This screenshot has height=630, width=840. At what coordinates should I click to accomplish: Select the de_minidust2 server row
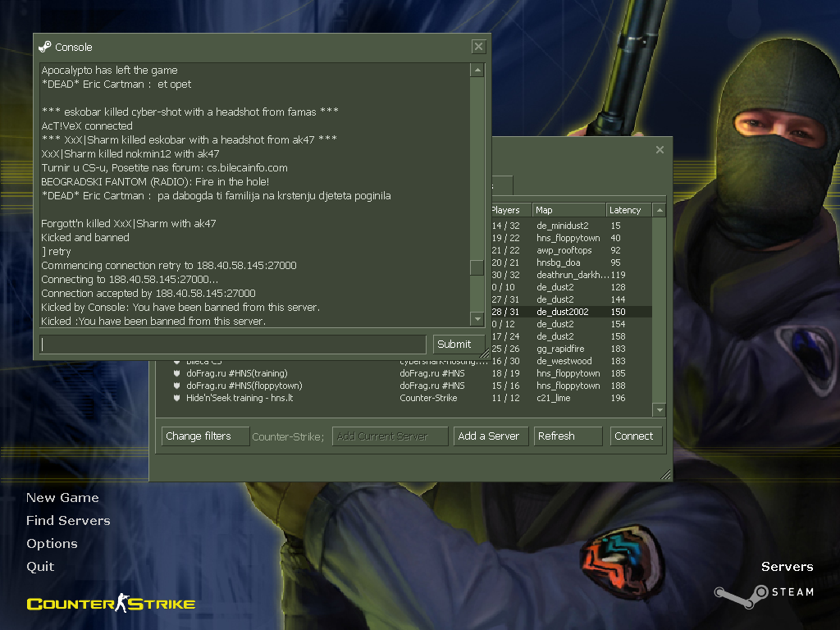[x=571, y=226]
